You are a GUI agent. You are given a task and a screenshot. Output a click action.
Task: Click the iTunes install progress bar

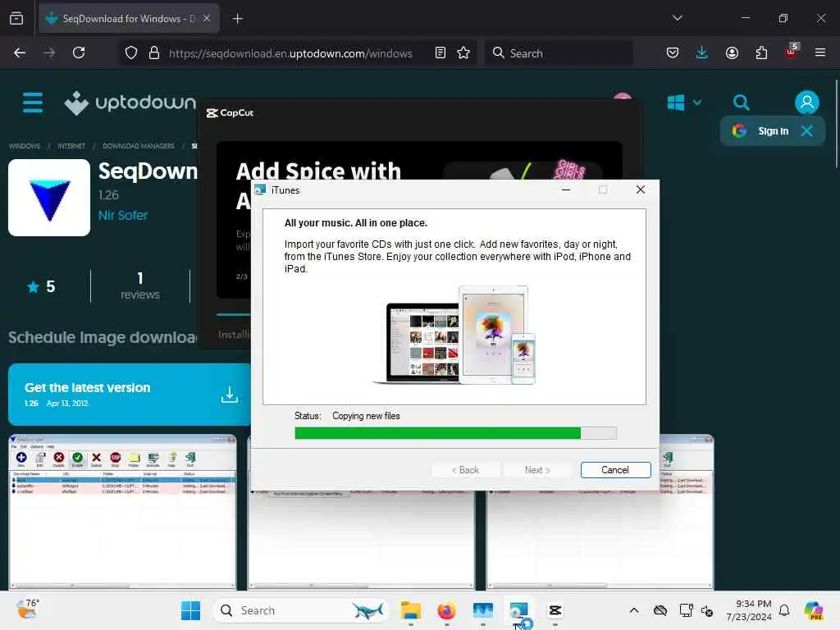[455, 433]
